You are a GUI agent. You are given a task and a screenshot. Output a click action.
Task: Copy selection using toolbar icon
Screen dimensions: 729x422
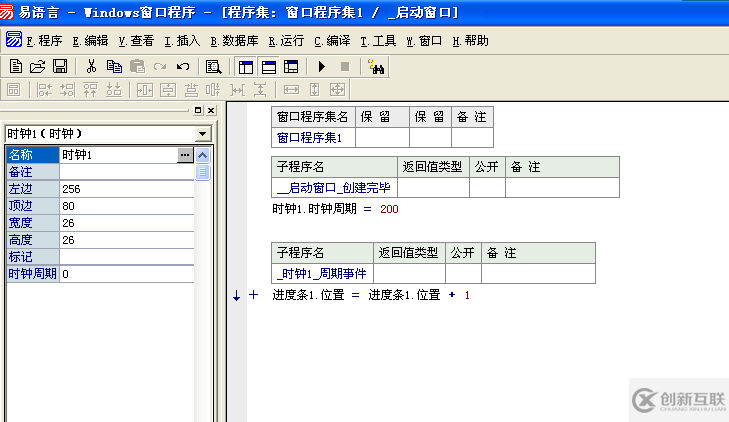coord(114,66)
